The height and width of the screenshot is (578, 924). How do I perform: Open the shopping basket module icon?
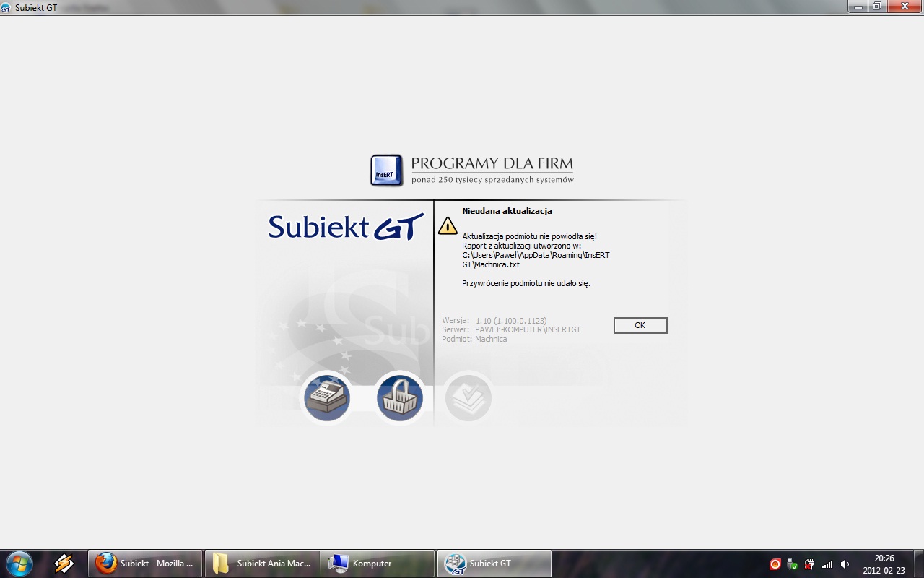399,397
